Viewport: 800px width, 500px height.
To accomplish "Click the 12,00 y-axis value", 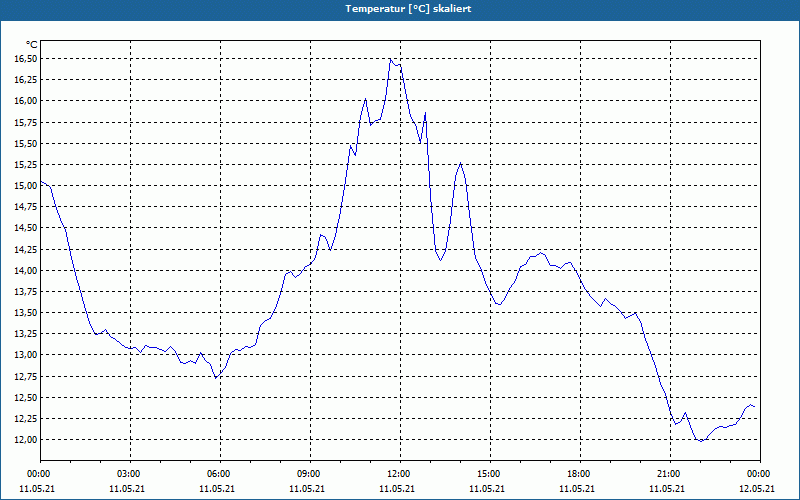I will (26, 439).
